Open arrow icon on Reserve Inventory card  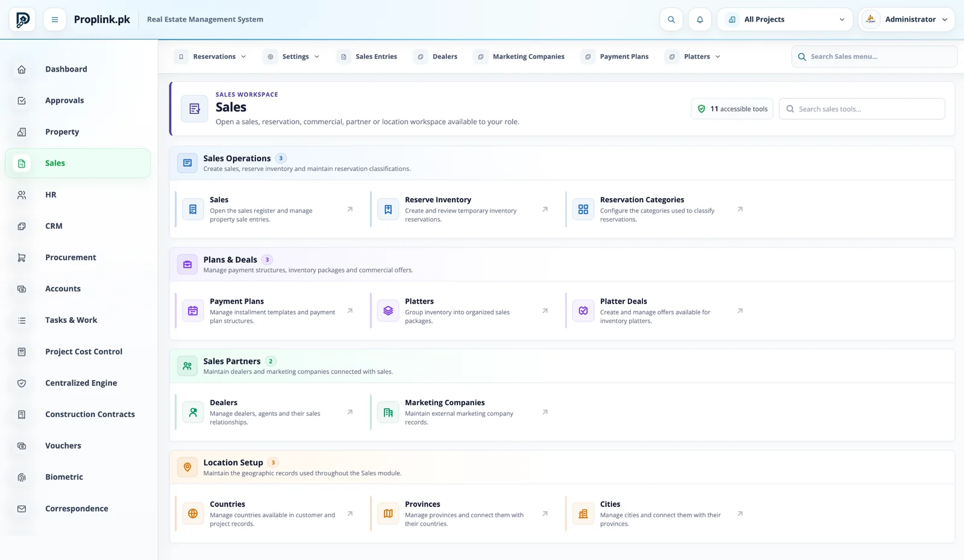pos(545,210)
